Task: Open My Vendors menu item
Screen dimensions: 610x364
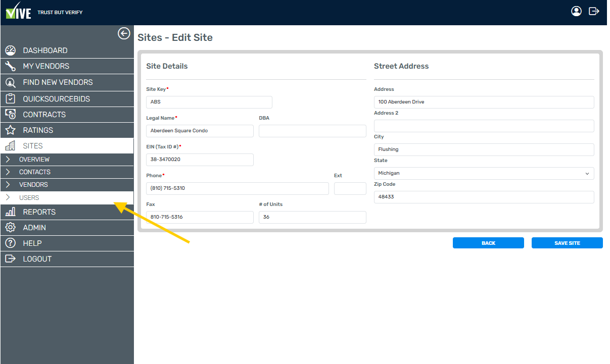Action: 67,66
